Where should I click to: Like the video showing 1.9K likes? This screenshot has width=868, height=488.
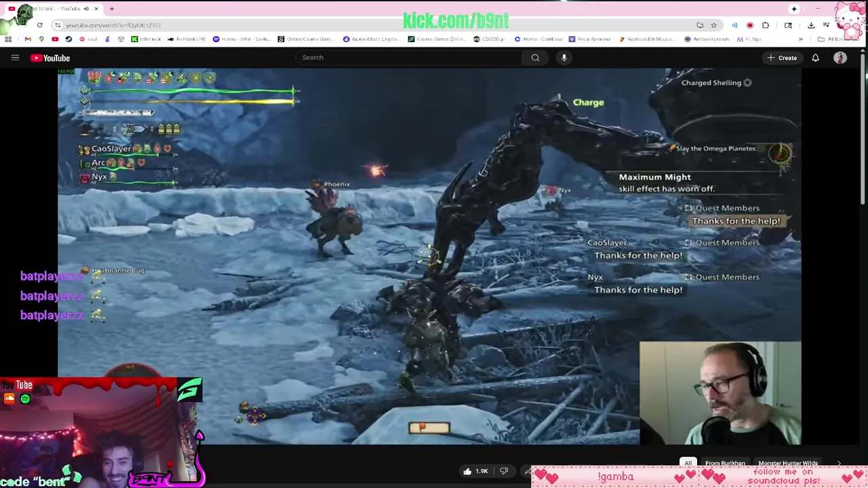click(x=475, y=471)
